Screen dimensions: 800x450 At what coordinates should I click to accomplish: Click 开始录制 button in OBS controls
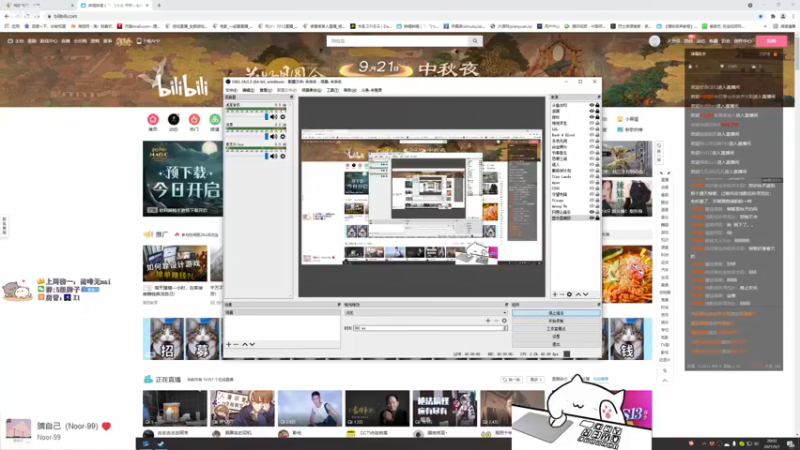point(556,321)
